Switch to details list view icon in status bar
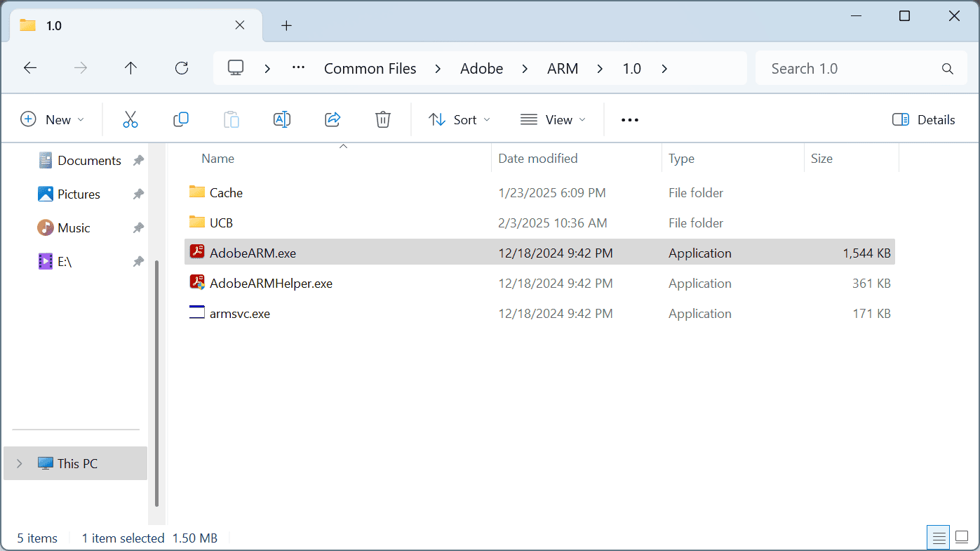The width and height of the screenshot is (980, 551). [x=938, y=538]
